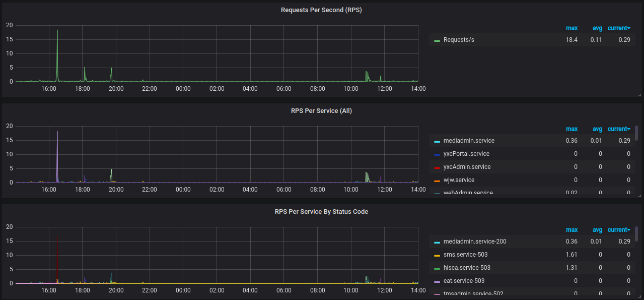Toggle the Requests/s series label in legend
Viewport: 644px width, 300px height.
click(x=459, y=40)
